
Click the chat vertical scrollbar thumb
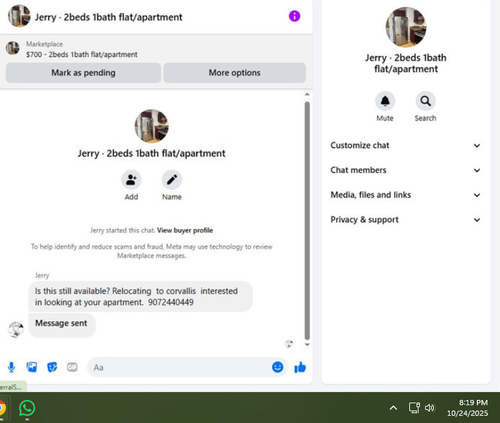tap(307, 221)
